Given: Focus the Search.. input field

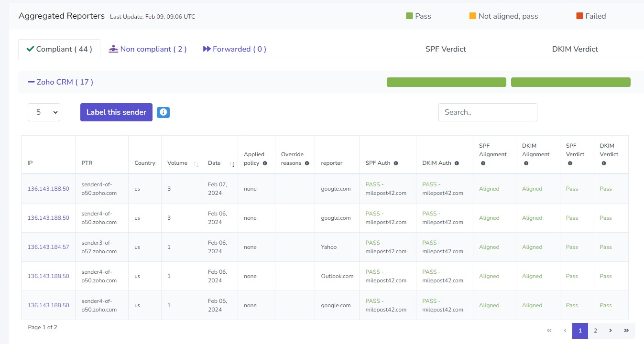Looking at the screenshot, I should pos(488,112).
